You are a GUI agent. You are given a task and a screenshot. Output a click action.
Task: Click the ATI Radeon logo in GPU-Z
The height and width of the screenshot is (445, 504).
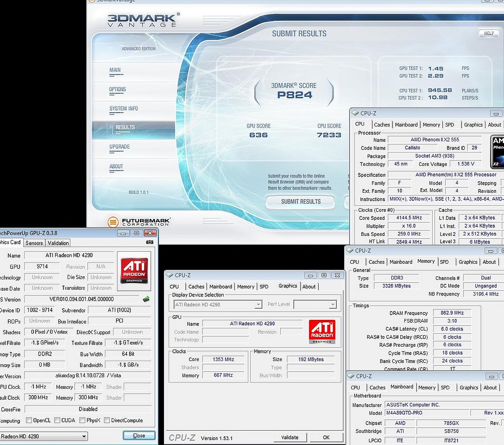tap(134, 271)
